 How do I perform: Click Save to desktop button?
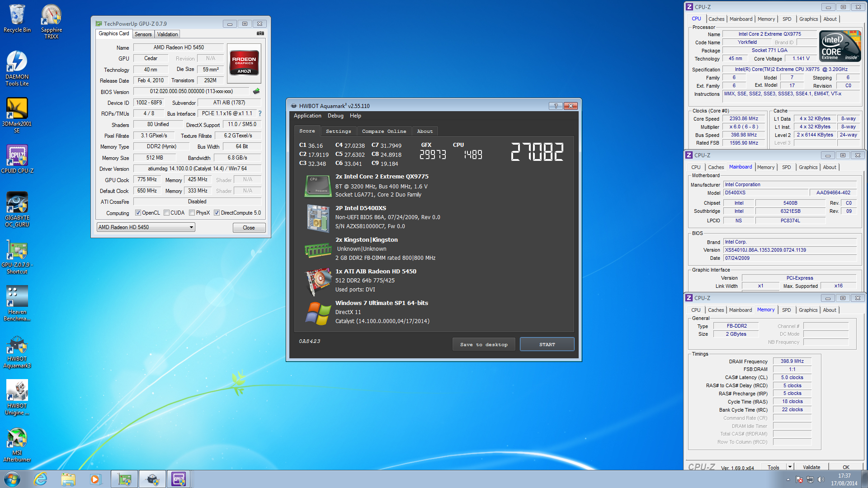(484, 344)
